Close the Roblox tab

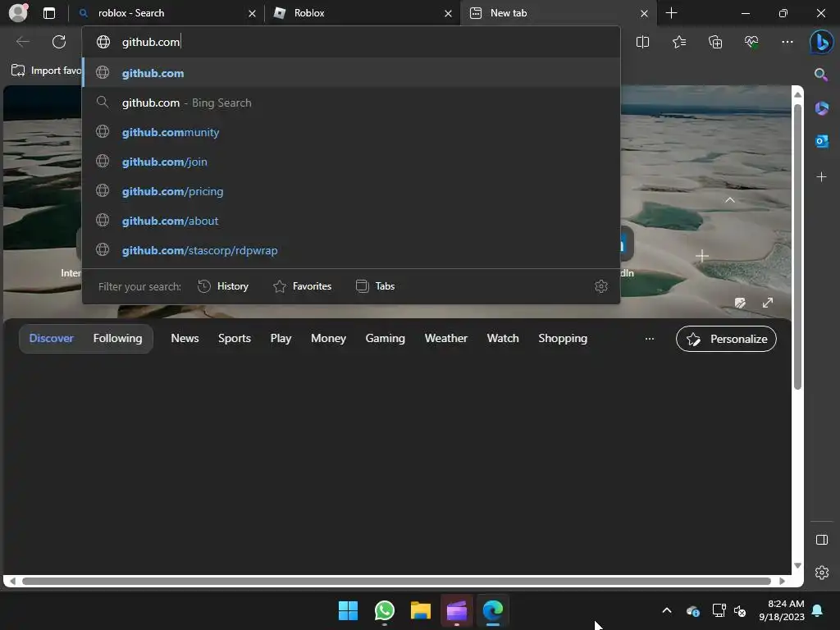pos(448,13)
